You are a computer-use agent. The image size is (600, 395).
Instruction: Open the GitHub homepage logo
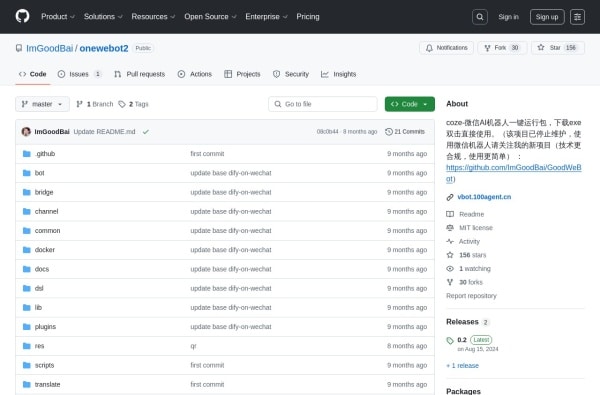tap(22, 16)
